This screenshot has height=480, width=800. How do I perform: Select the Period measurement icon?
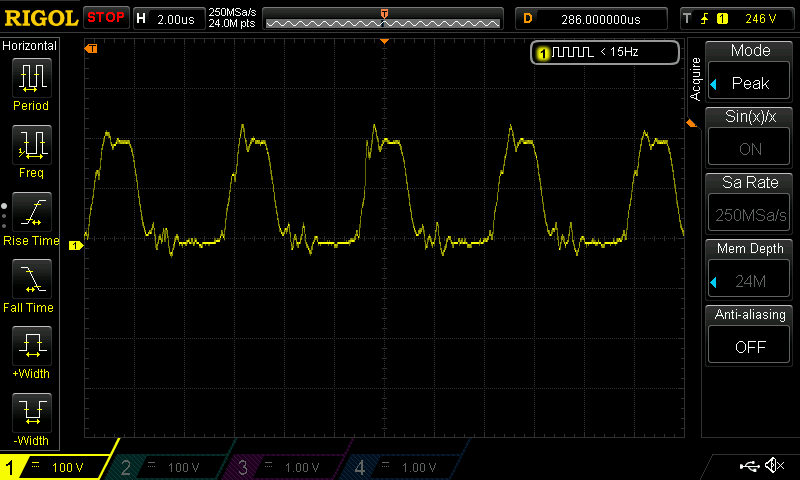pos(32,78)
